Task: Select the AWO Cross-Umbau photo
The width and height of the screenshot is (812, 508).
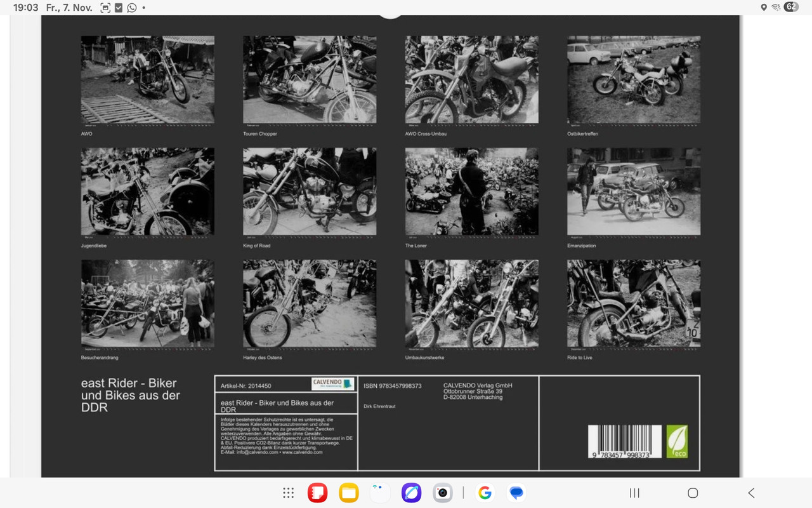Action: (x=472, y=79)
